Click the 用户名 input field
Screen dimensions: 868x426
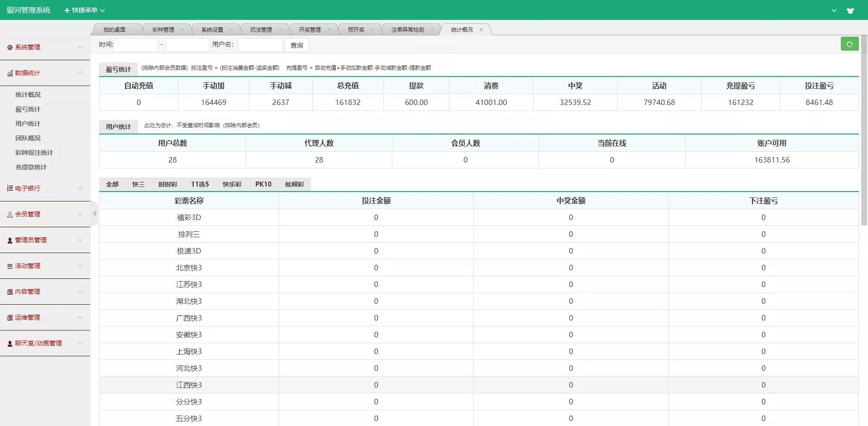260,45
